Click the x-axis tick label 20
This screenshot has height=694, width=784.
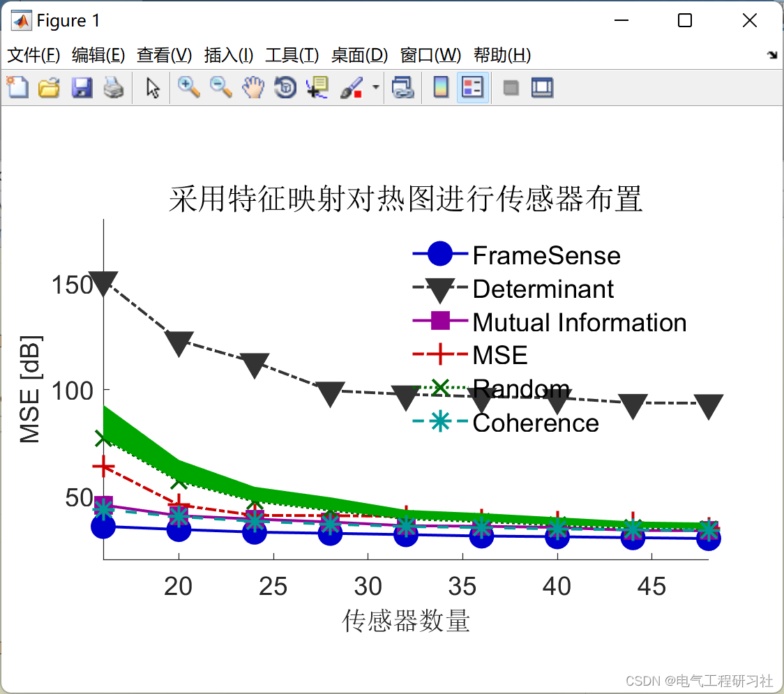(178, 586)
